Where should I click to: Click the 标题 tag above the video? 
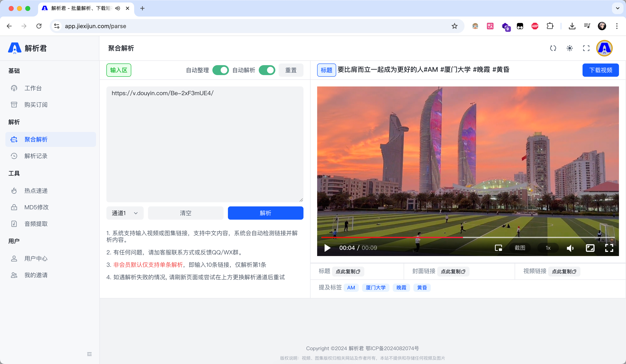point(326,70)
